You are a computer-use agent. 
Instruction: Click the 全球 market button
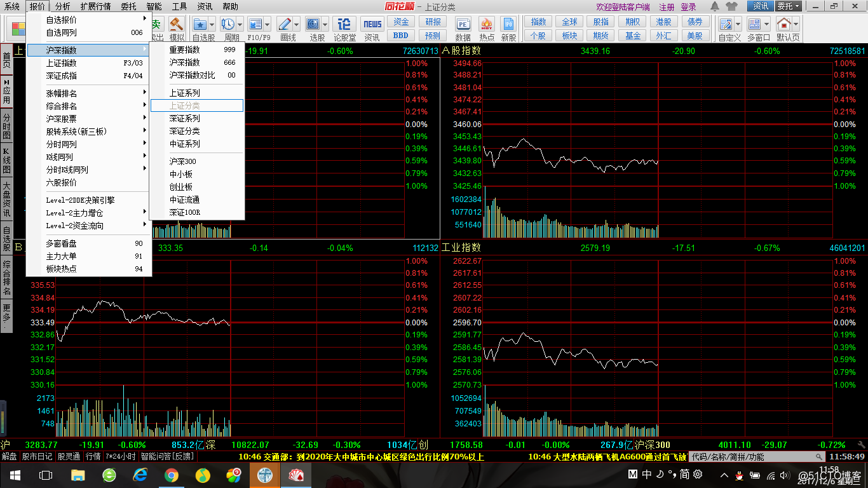pyautogui.click(x=570, y=22)
